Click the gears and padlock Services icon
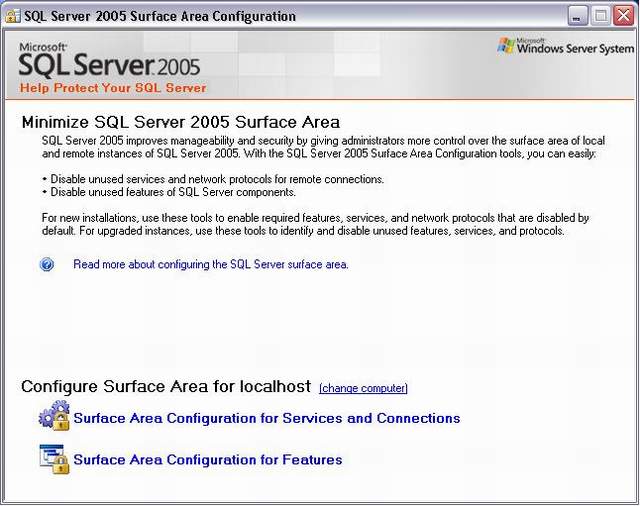This screenshot has width=640, height=506. pos(54,415)
